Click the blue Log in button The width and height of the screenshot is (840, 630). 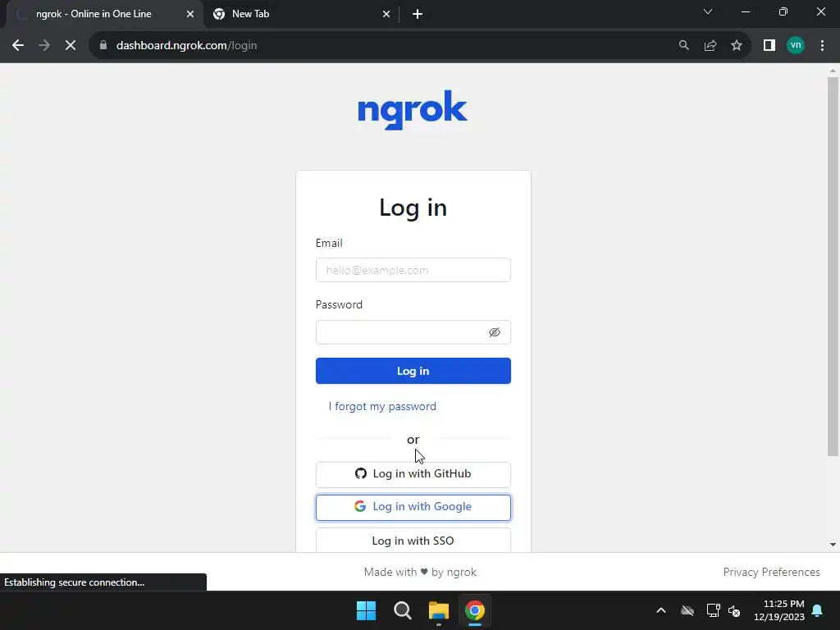(413, 371)
